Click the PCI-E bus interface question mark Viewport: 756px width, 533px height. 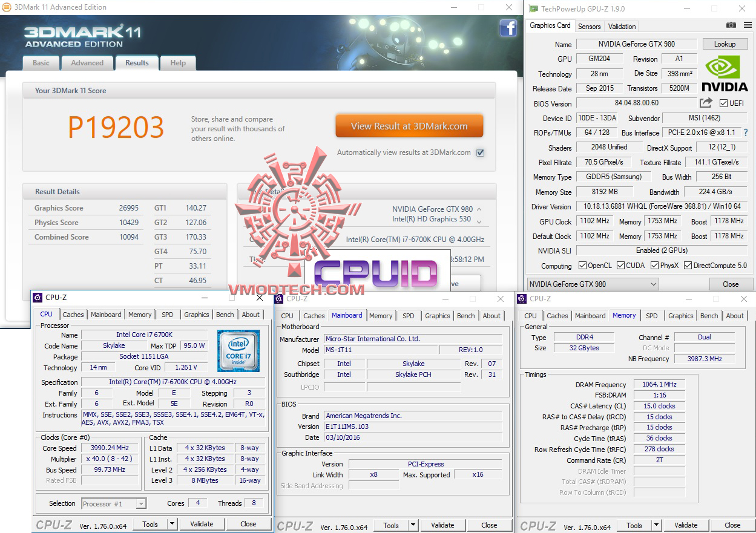tap(746, 132)
